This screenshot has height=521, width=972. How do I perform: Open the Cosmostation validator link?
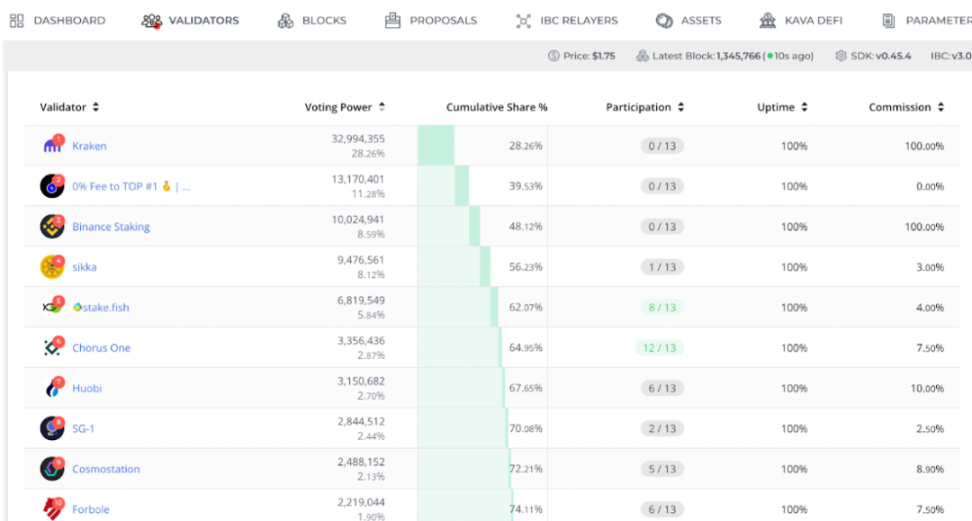click(106, 469)
